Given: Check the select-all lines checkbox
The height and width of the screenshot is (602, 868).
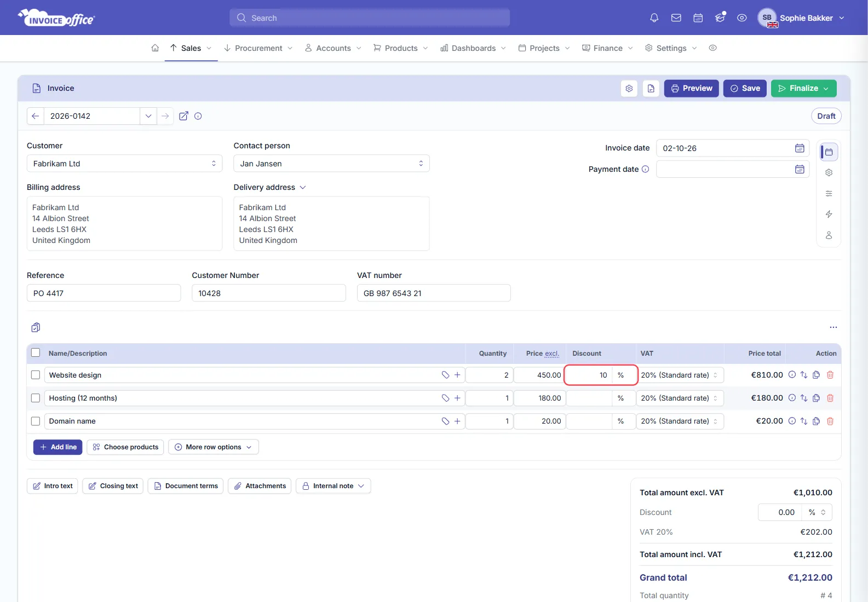Looking at the screenshot, I should pyautogui.click(x=36, y=353).
